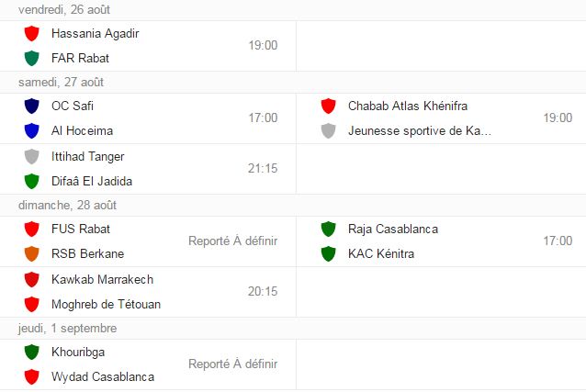The height and width of the screenshot is (392, 586).
Task: Click the navy OC Safi shield icon
Action: click(x=32, y=106)
